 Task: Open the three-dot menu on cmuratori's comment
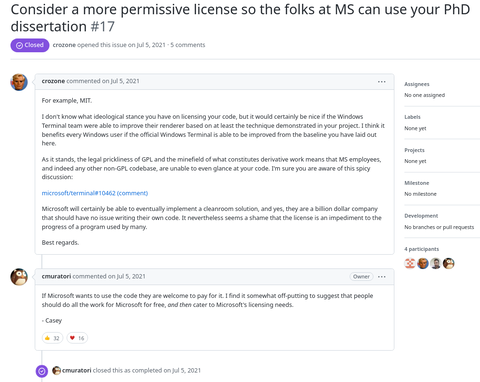[x=382, y=277]
